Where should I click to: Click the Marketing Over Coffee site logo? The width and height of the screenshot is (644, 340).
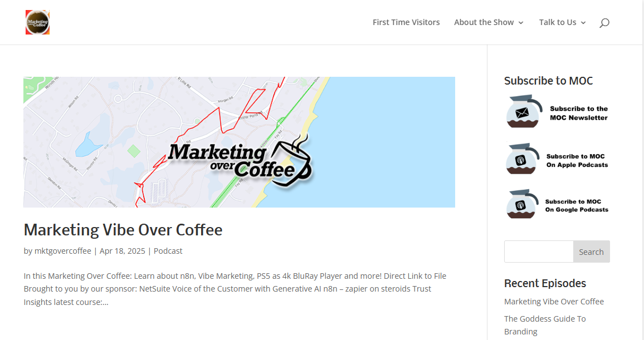click(x=37, y=22)
